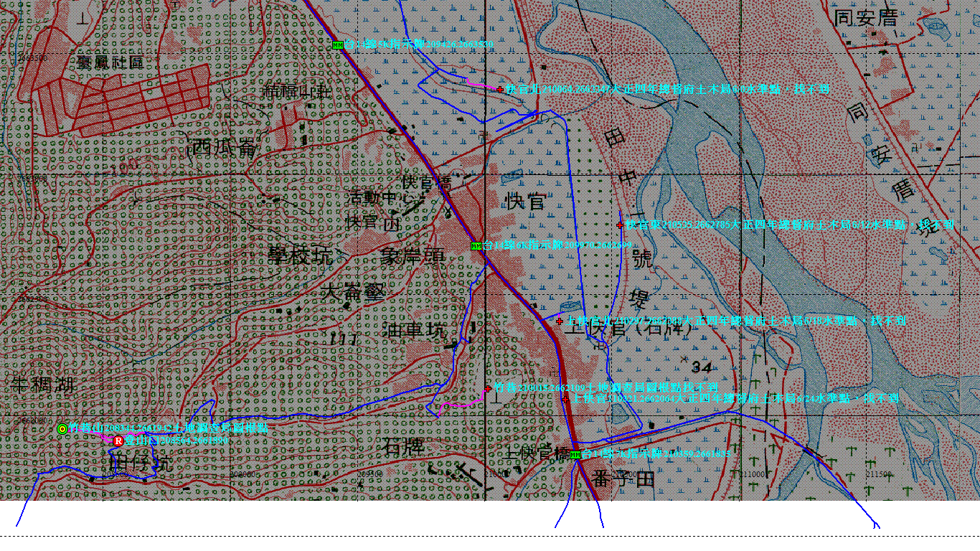Click the 台14線 7K milestone marker icon
Image resolution: width=980 pixels, height=551 pixels.
(x=575, y=455)
